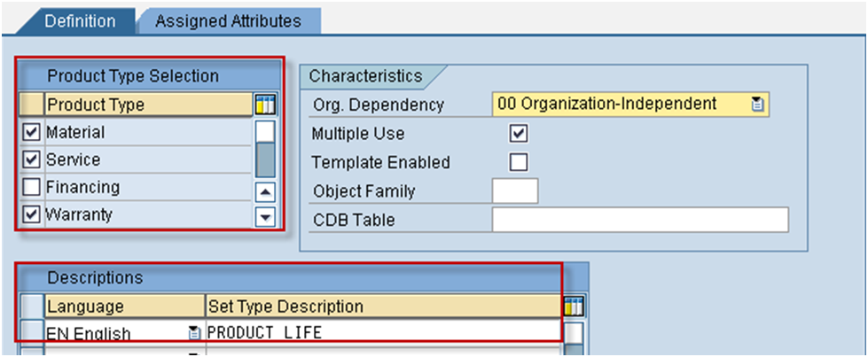Click the Product Type column header
The height and width of the screenshot is (357, 868).
click(x=148, y=105)
